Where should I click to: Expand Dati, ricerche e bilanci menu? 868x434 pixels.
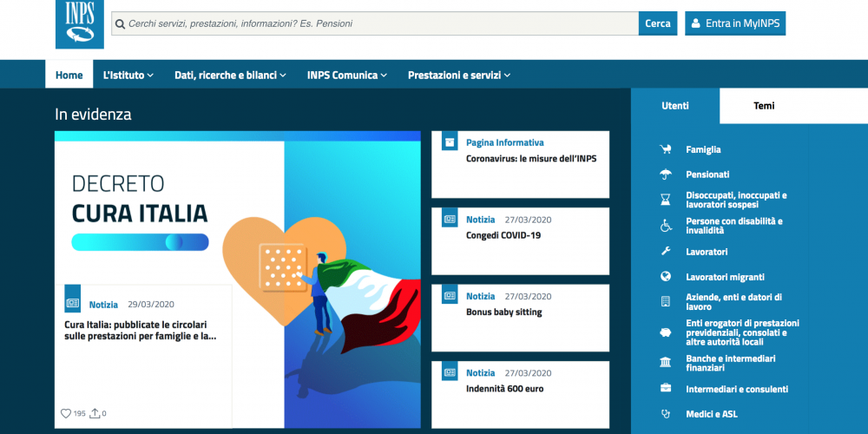point(230,76)
